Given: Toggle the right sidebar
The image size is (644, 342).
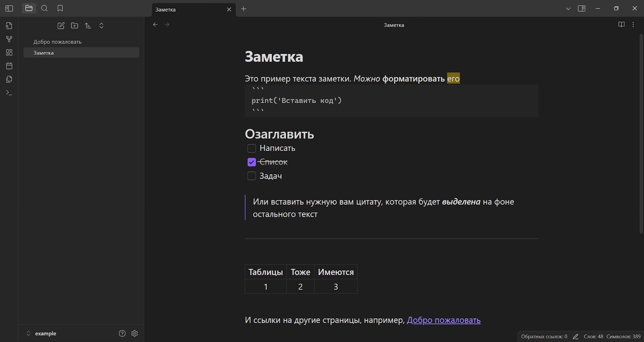Looking at the screenshot, I should [x=582, y=8].
